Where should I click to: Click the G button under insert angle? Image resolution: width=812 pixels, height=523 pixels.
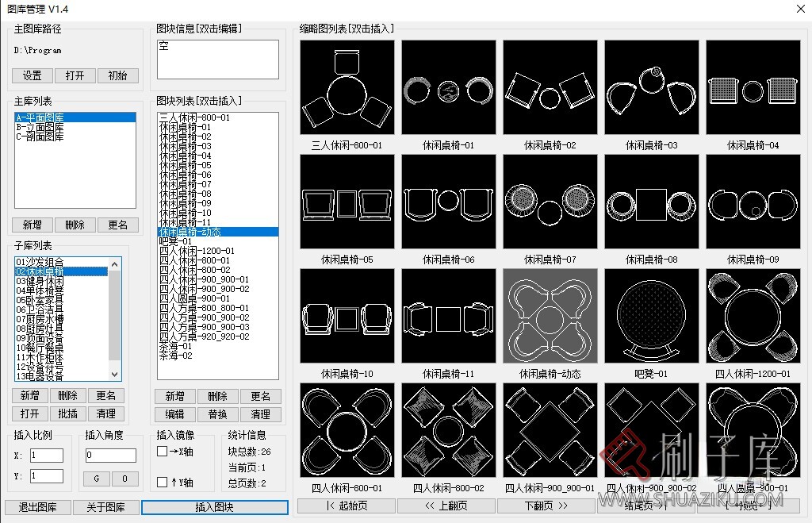96,479
